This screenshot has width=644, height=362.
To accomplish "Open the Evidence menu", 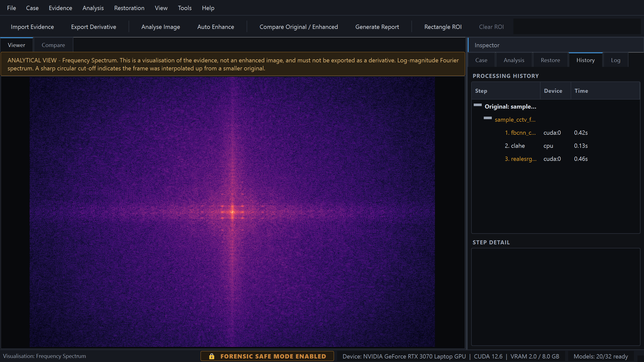I will click(60, 8).
